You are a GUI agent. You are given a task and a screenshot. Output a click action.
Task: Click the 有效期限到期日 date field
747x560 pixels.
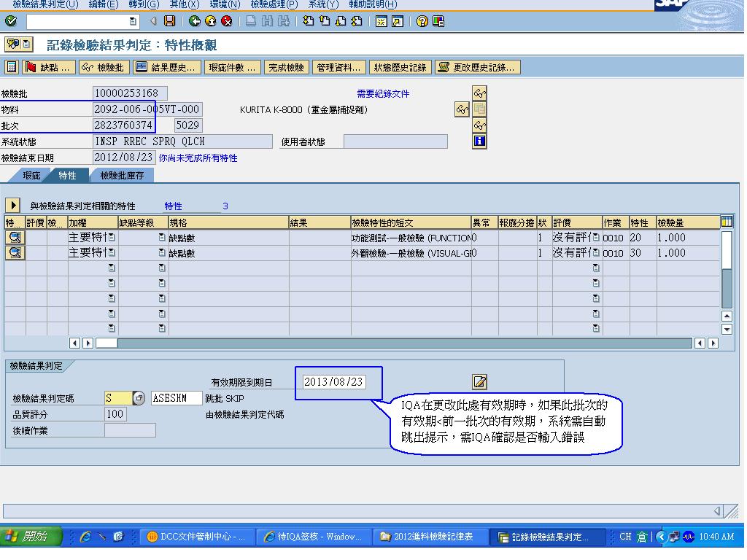333,381
